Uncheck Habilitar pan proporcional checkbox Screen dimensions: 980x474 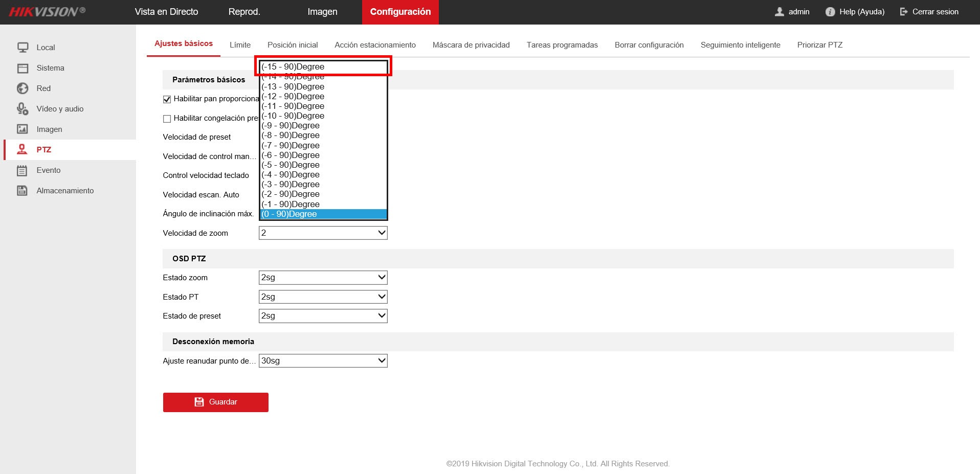point(167,99)
